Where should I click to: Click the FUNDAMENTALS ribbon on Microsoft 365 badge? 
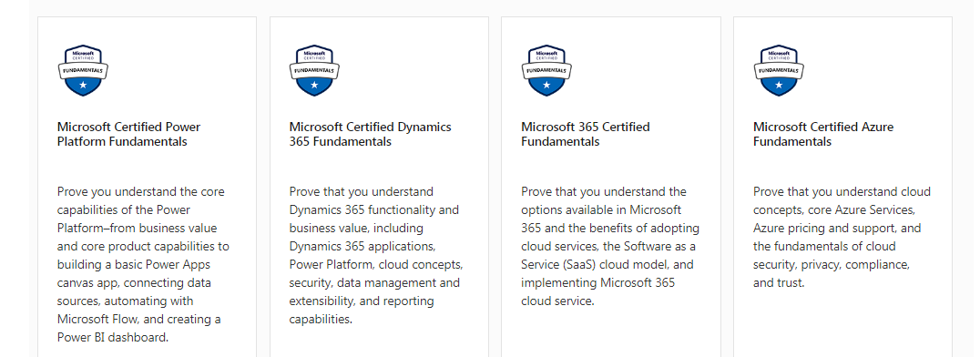click(x=546, y=70)
